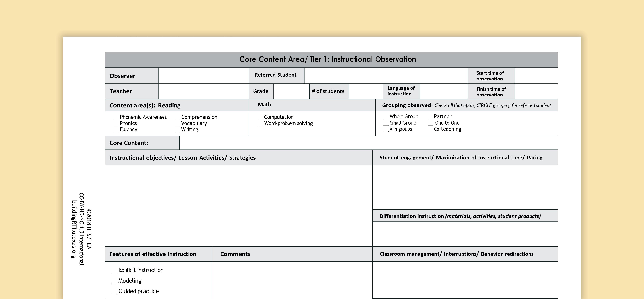Mark the One-to-One grouping option
The height and width of the screenshot is (299, 644).
pos(430,123)
